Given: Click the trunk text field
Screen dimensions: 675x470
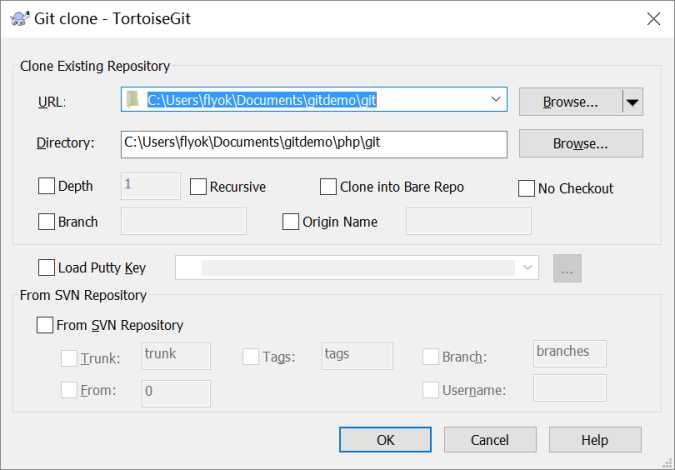Looking at the screenshot, I should pos(176,356).
